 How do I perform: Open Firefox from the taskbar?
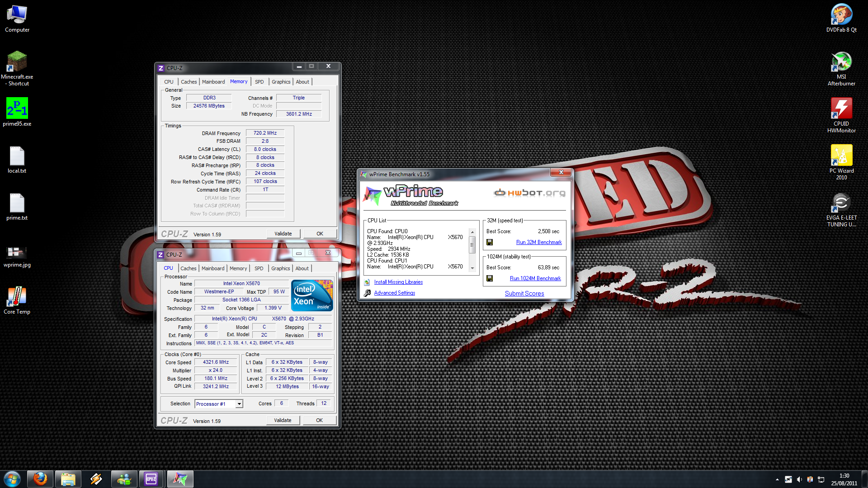pyautogui.click(x=40, y=479)
